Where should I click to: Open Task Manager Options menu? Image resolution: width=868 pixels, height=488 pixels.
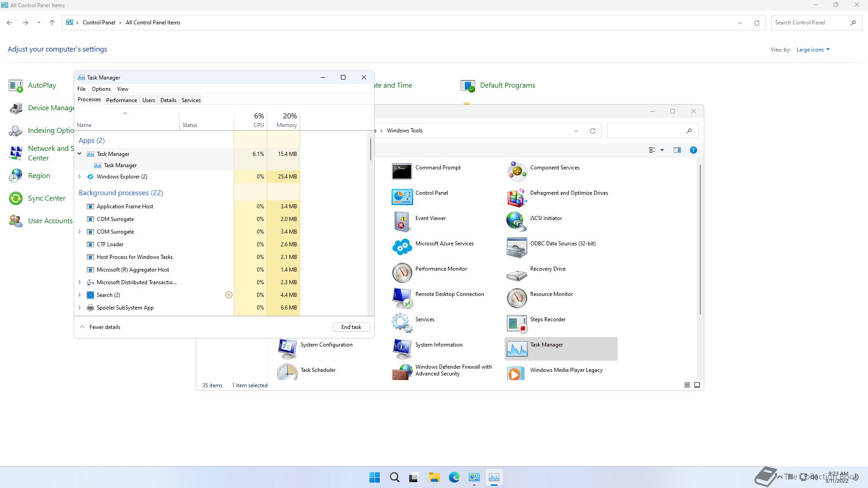(101, 89)
